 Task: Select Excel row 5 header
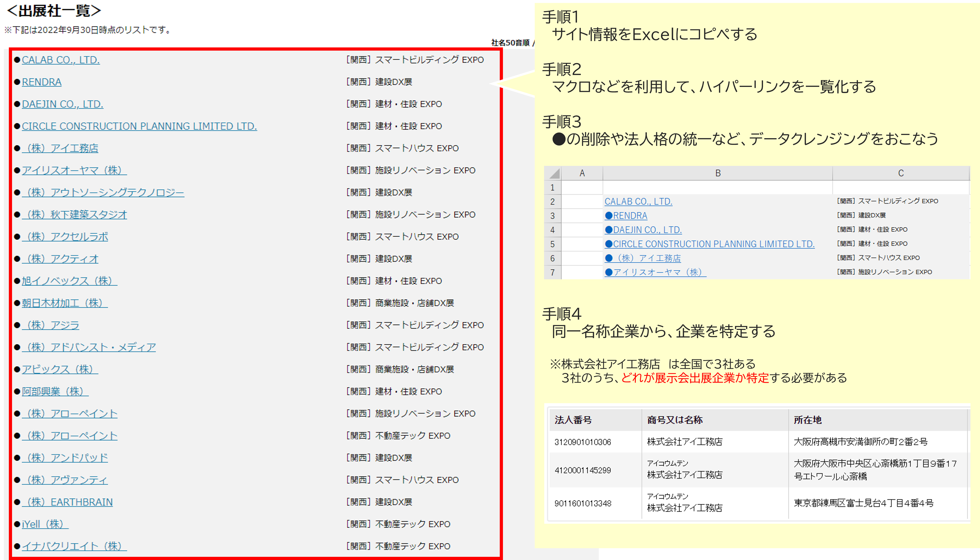[x=552, y=244]
